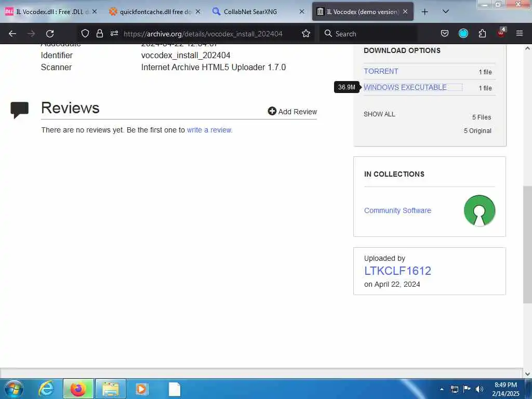This screenshot has width=532, height=399.
Task: Close the IL Vocodex (demo version) tab
Action: pos(405,11)
